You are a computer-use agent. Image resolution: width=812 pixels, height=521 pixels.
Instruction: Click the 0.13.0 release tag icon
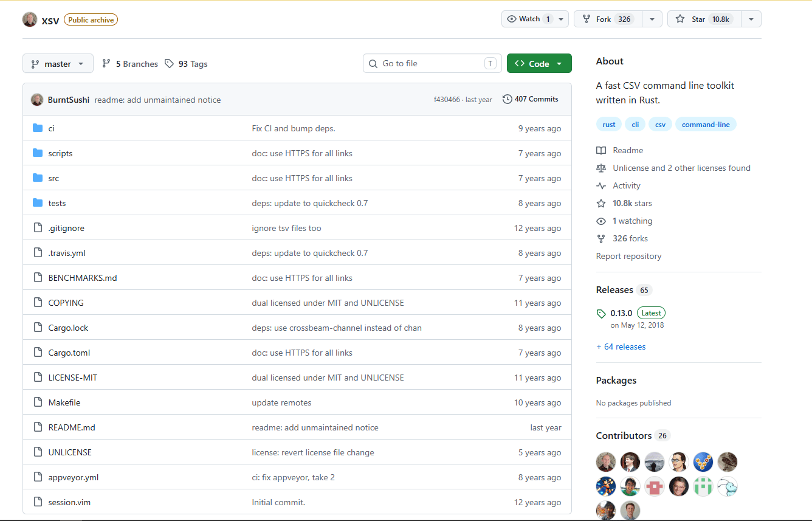[601, 314]
